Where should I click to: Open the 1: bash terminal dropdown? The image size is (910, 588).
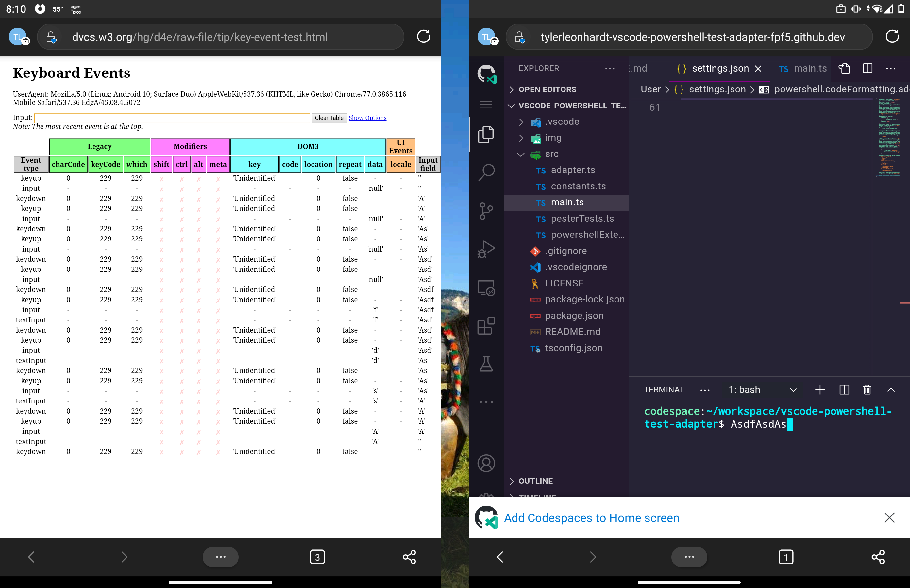tap(763, 389)
